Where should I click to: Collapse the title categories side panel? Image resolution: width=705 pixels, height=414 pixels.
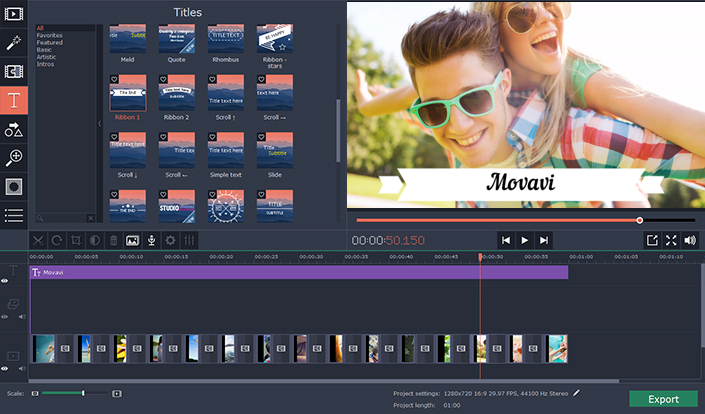click(99, 123)
